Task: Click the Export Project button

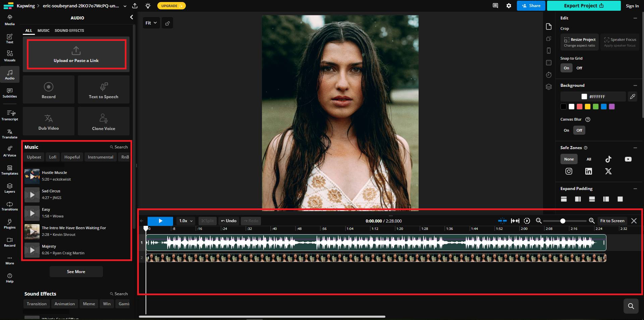Action: point(584,6)
